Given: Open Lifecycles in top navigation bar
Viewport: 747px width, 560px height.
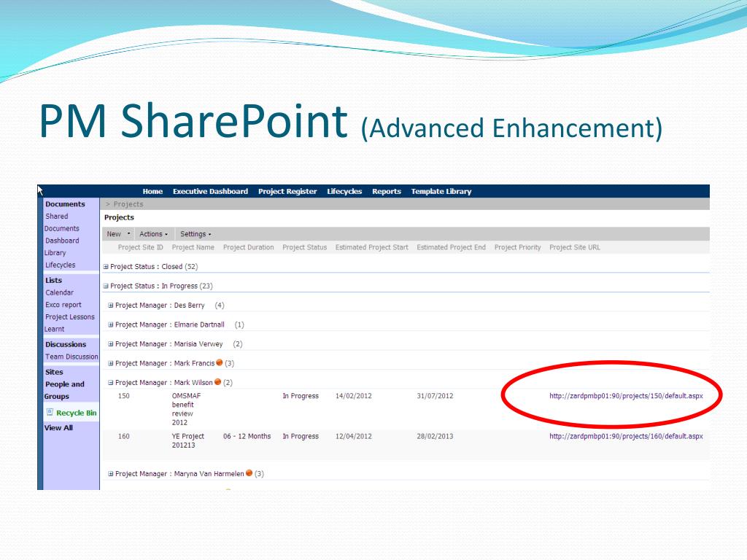Looking at the screenshot, I should [344, 192].
